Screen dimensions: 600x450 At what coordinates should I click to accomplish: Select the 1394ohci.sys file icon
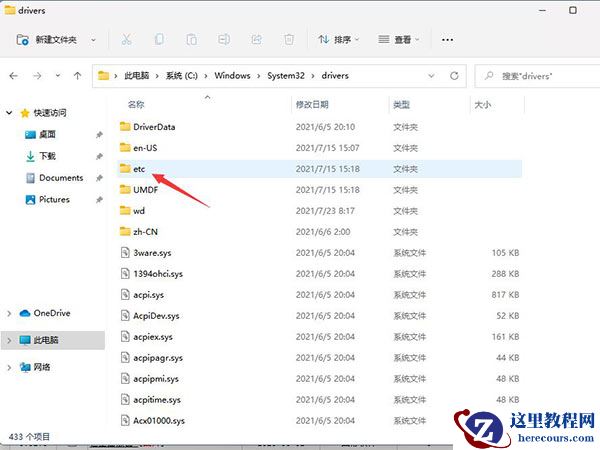(x=125, y=274)
